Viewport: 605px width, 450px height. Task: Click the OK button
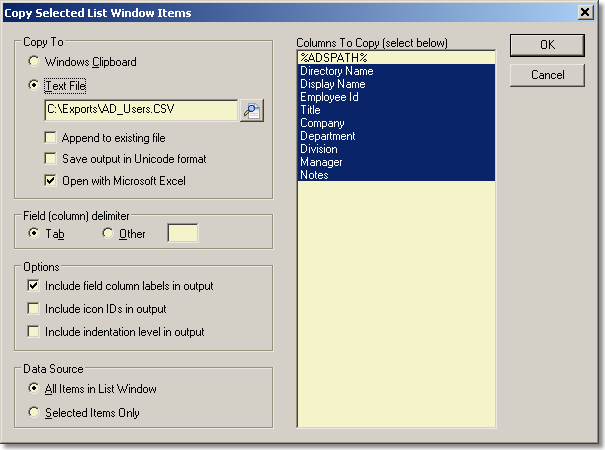[547, 45]
